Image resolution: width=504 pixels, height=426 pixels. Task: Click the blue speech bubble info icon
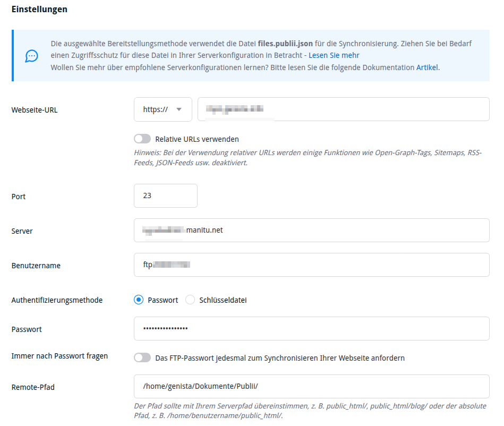coord(32,56)
